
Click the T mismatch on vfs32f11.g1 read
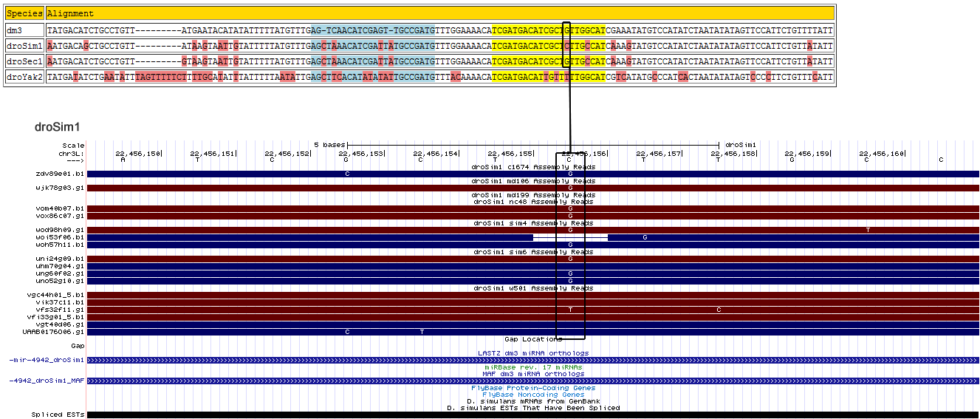pos(570,310)
